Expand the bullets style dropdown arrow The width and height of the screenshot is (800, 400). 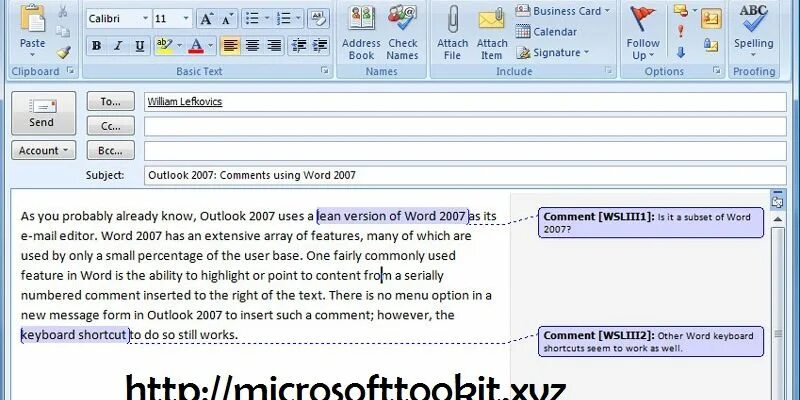click(267, 19)
